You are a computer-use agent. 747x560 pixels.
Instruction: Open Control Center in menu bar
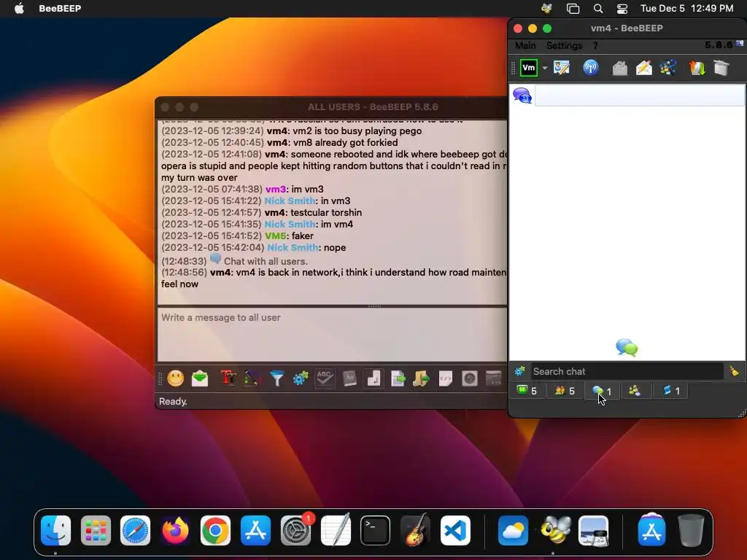coord(622,9)
